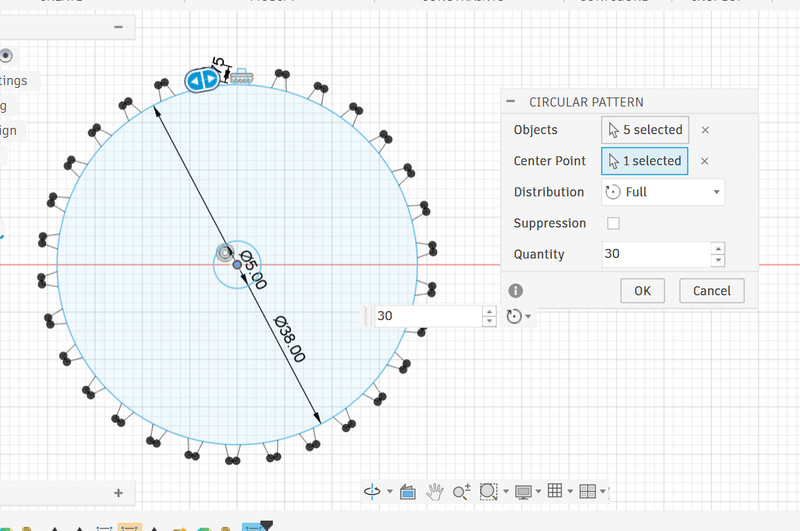The width and height of the screenshot is (800, 531).
Task: Clear the Objects selection with its X
Action: click(705, 130)
